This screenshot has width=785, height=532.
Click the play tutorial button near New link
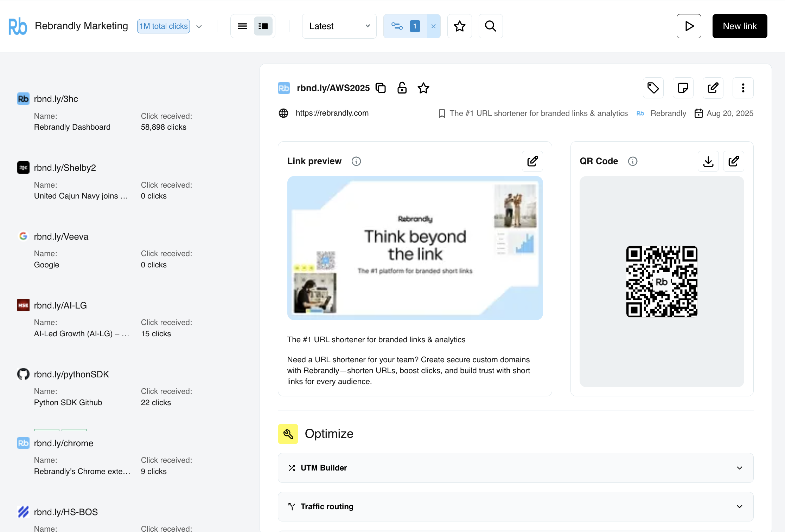click(689, 26)
